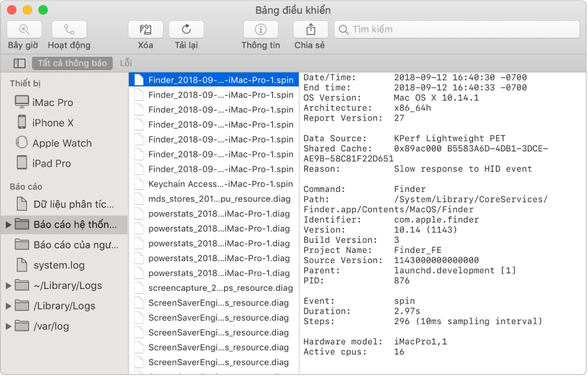Screen dimensions: 588x376
Task: Show details with the Thông tin button
Action: click(x=261, y=30)
